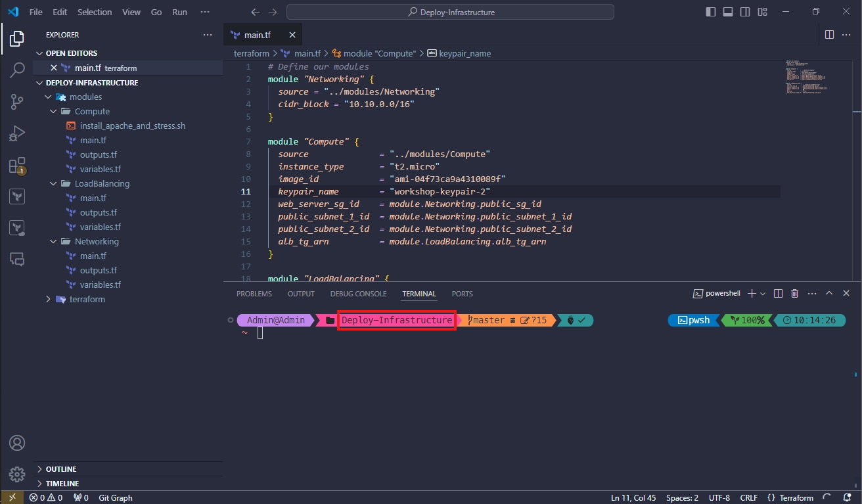Open the Edit menu
The width and height of the screenshot is (862, 504).
pyautogui.click(x=60, y=12)
